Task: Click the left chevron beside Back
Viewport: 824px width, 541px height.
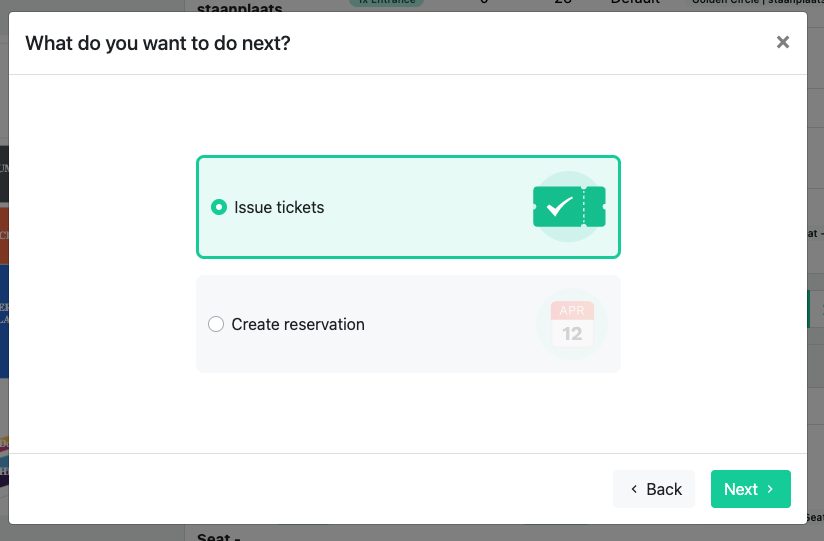Action: pos(634,489)
